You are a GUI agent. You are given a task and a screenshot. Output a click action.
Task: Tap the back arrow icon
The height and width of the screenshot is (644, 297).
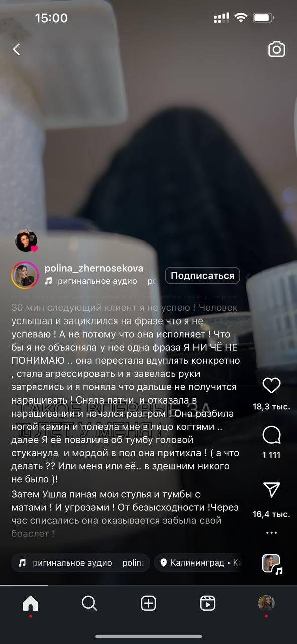(16, 49)
